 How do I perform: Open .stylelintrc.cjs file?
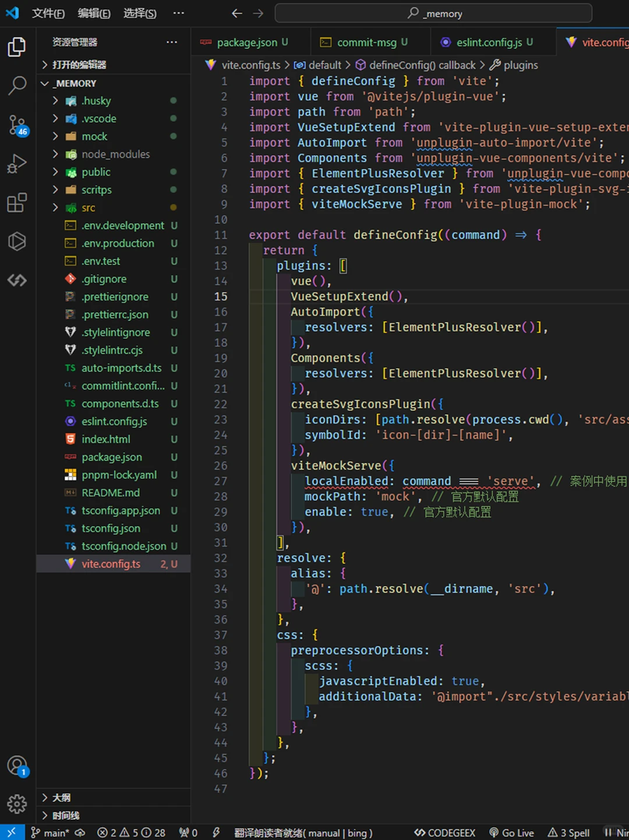pyautogui.click(x=114, y=350)
